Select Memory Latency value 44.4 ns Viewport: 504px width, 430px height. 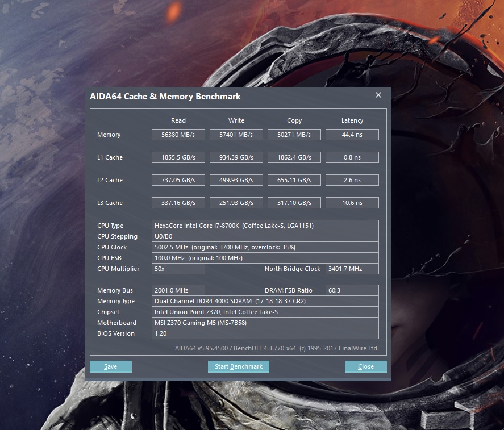(x=352, y=135)
